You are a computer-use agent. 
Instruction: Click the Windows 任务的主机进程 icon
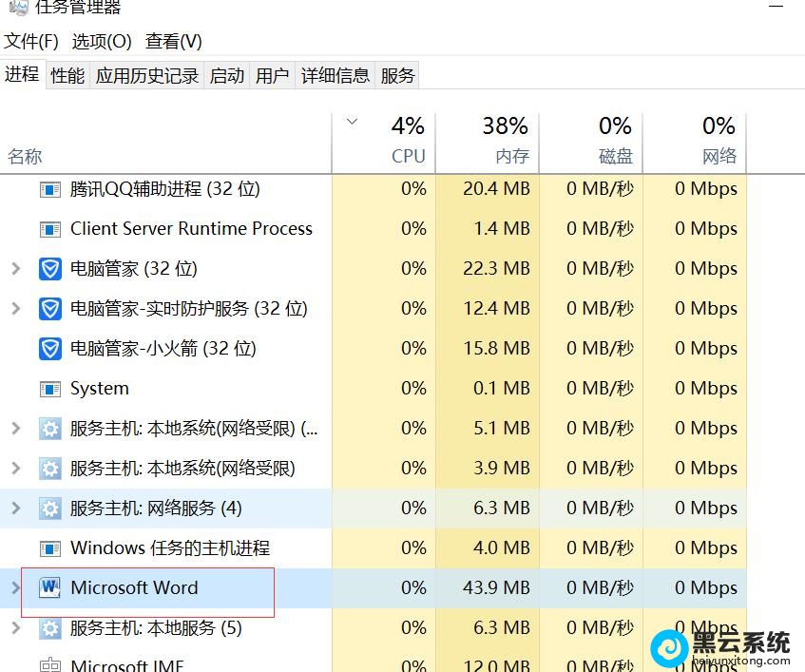tap(49, 548)
